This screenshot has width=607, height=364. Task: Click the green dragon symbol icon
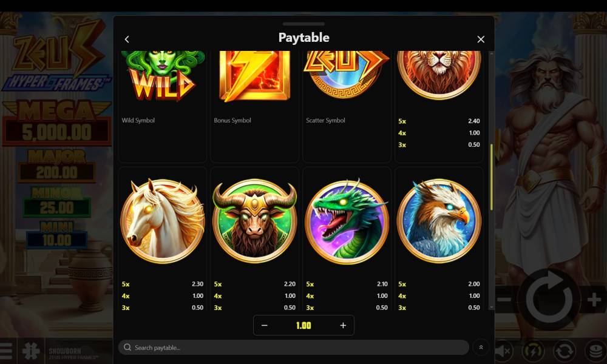347,220
